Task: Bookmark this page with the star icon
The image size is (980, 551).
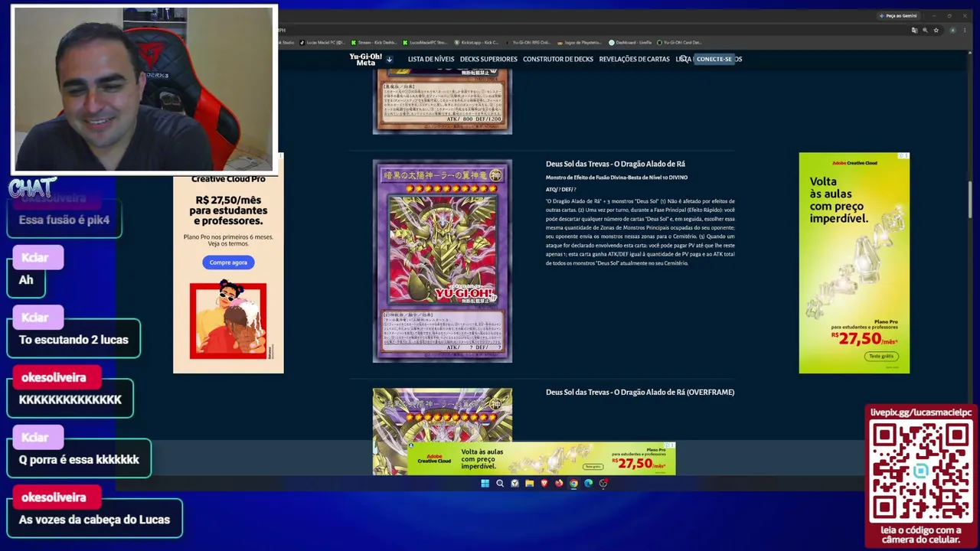Action: tap(936, 31)
